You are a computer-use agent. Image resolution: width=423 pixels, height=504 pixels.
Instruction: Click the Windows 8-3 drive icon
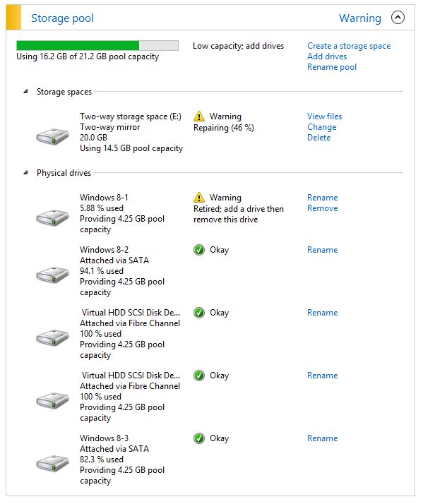(52, 463)
